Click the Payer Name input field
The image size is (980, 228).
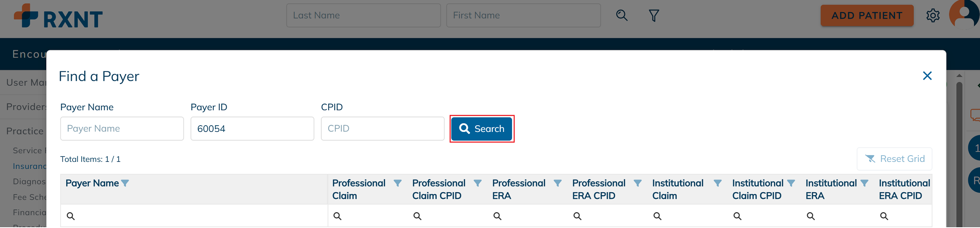(122, 129)
